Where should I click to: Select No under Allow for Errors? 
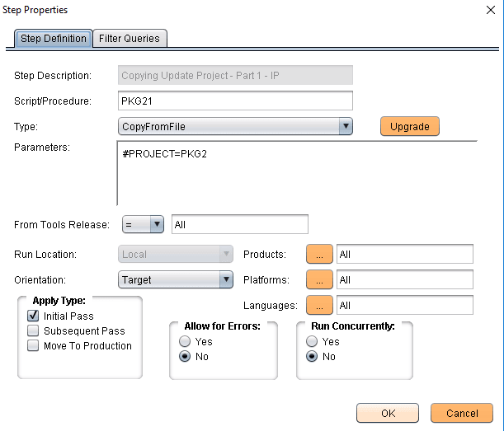point(185,356)
